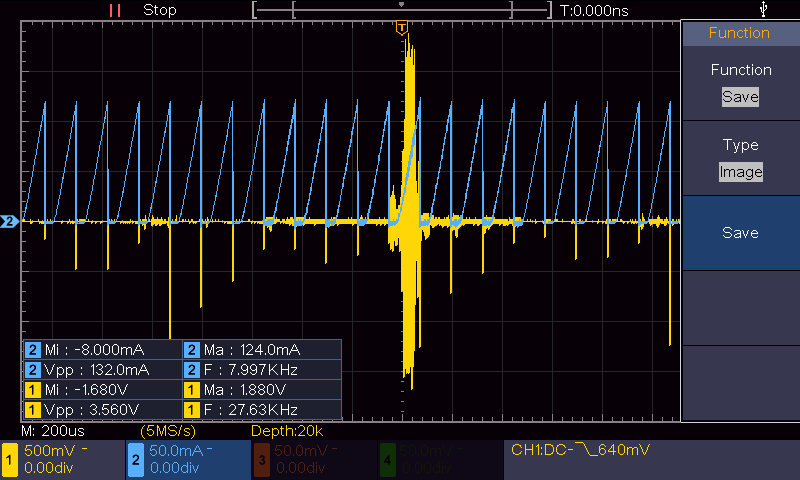Select the yellow channel 1 badge
The height and width of the screenshot is (480, 800).
[x=9, y=460]
